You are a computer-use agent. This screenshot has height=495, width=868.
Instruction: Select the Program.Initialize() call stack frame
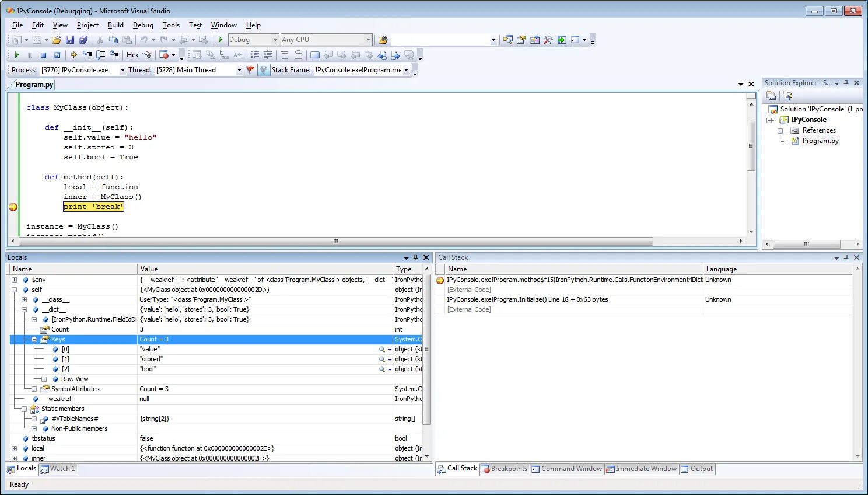tap(527, 300)
